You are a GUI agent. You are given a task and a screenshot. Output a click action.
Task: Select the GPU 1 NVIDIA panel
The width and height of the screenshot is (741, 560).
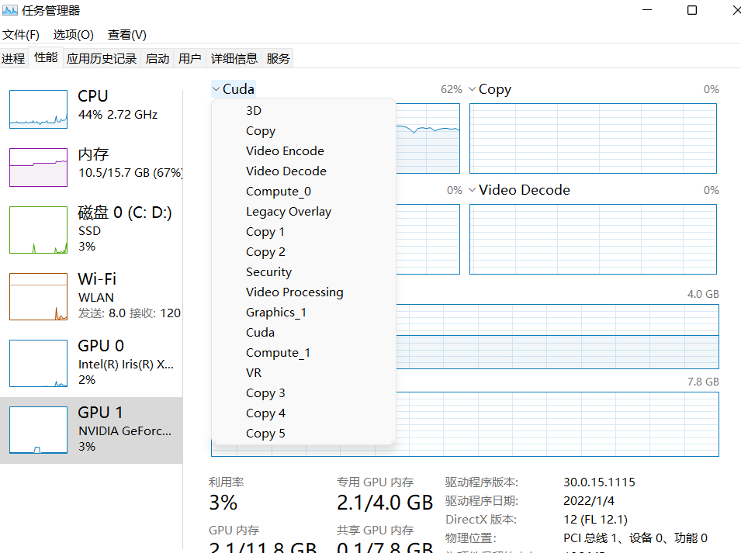click(93, 428)
